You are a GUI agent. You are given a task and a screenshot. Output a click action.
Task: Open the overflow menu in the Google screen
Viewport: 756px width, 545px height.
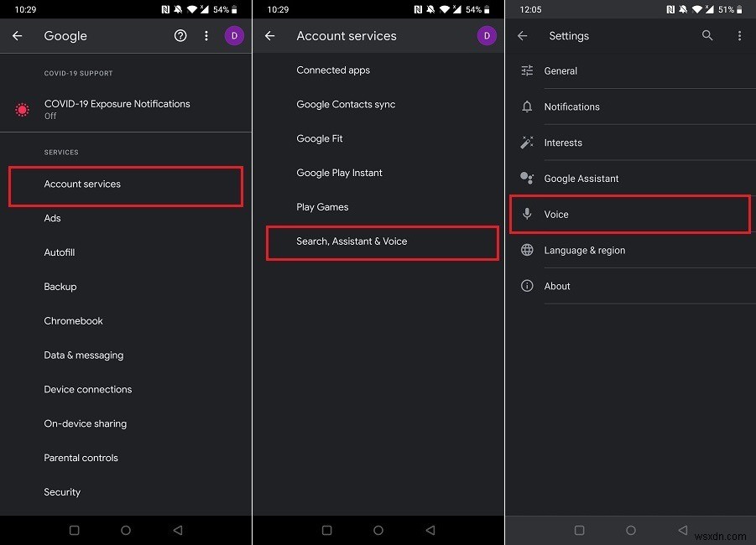tap(206, 36)
